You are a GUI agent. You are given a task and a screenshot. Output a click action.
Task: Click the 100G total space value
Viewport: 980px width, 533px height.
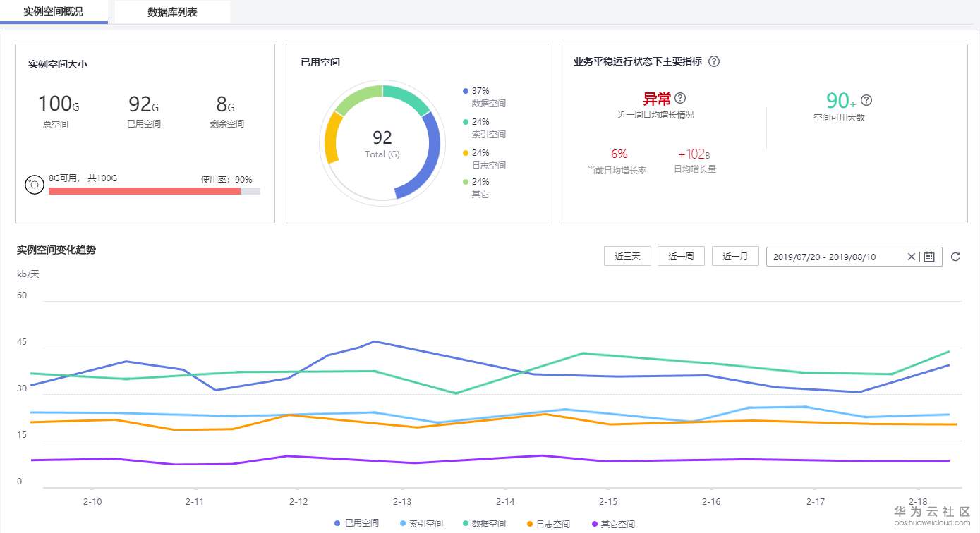click(59, 104)
